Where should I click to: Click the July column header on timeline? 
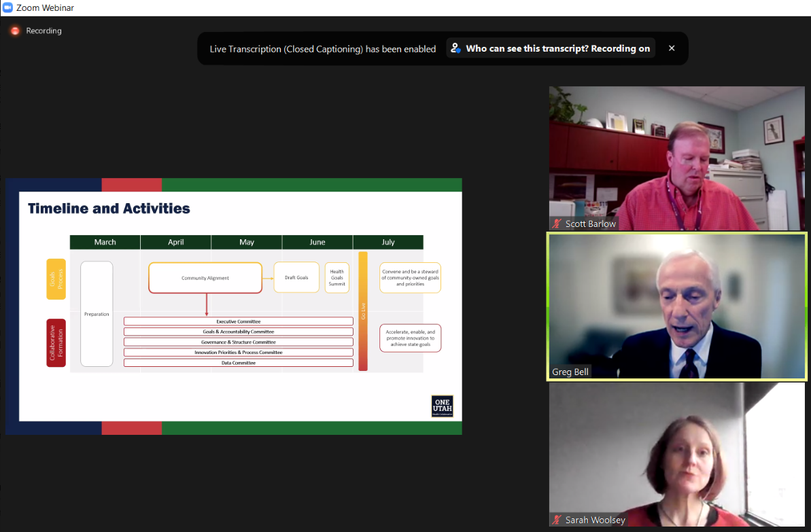(x=388, y=243)
